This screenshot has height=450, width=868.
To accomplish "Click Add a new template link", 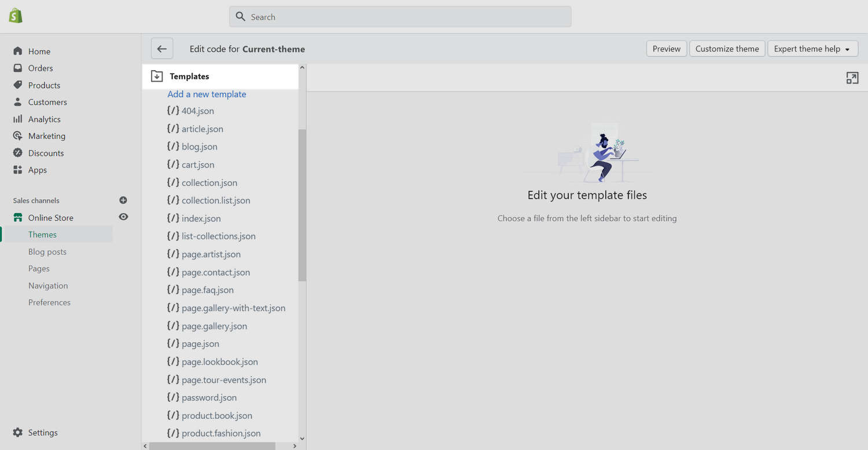I will [x=207, y=94].
